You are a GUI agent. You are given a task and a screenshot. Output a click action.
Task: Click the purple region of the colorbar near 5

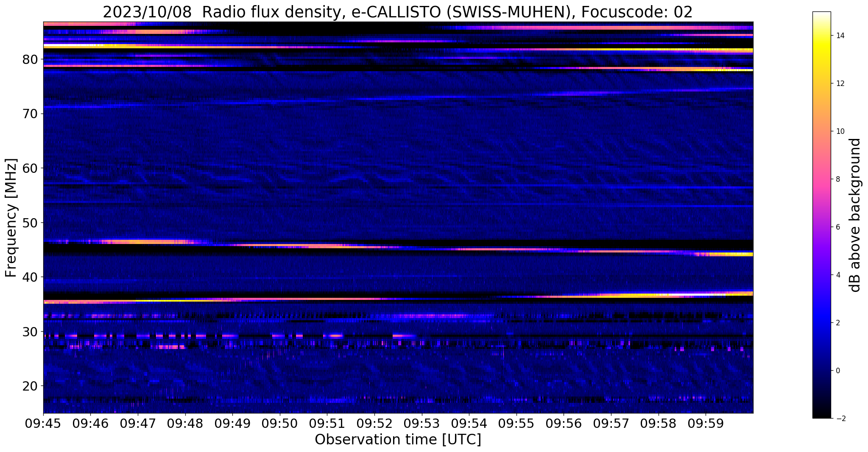click(821, 251)
